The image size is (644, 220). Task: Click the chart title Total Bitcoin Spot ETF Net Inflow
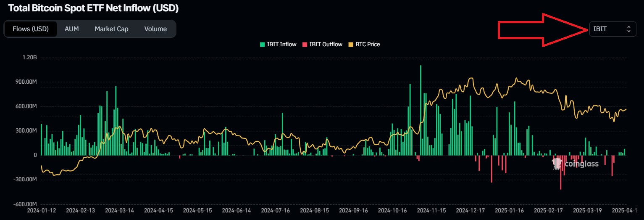pyautogui.click(x=93, y=8)
